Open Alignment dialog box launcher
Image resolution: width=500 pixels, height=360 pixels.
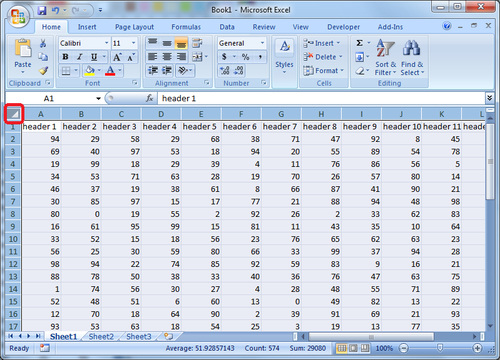click(x=207, y=83)
